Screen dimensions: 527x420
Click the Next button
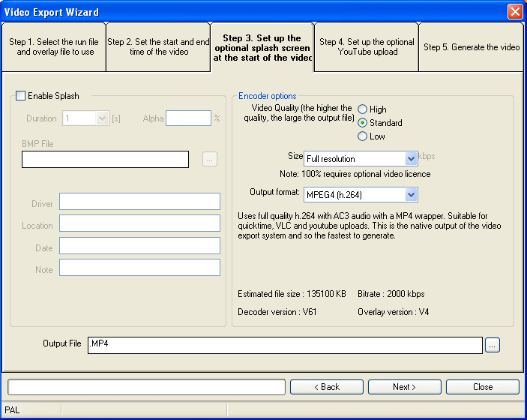click(x=404, y=387)
